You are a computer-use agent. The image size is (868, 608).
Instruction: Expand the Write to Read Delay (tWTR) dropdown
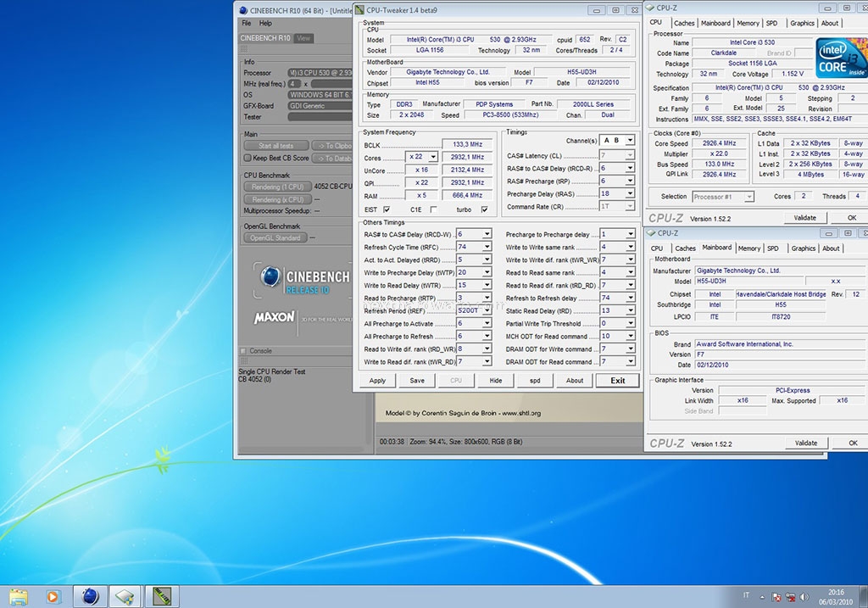coord(487,286)
